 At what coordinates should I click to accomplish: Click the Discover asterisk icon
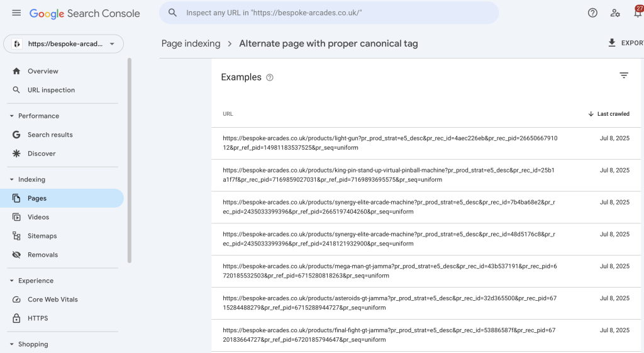point(16,154)
